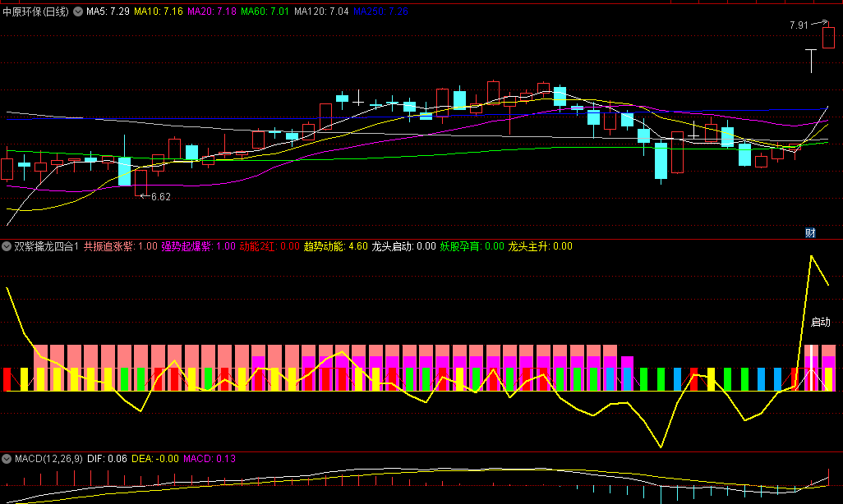Click the 7.91 high price marker
The width and height of the screenshot is (843, 504).
[799, 25]
